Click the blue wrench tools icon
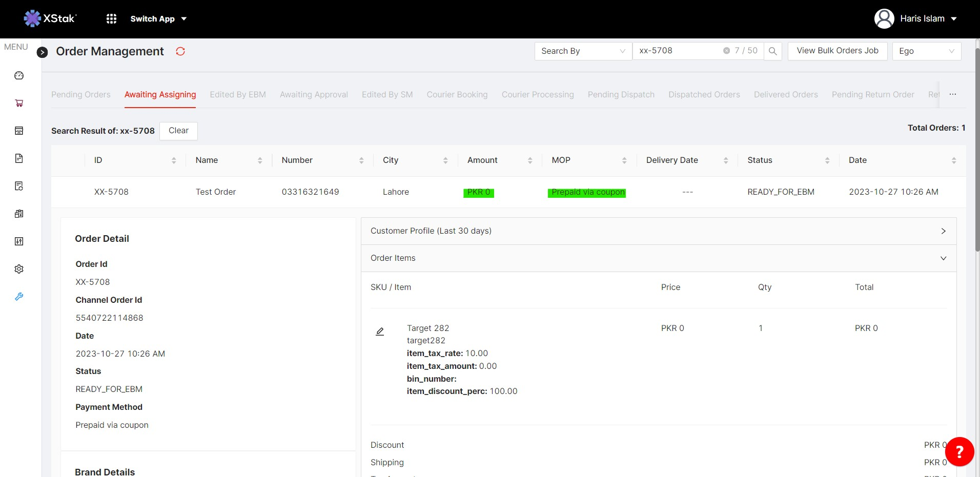 (x=19, y=297)
